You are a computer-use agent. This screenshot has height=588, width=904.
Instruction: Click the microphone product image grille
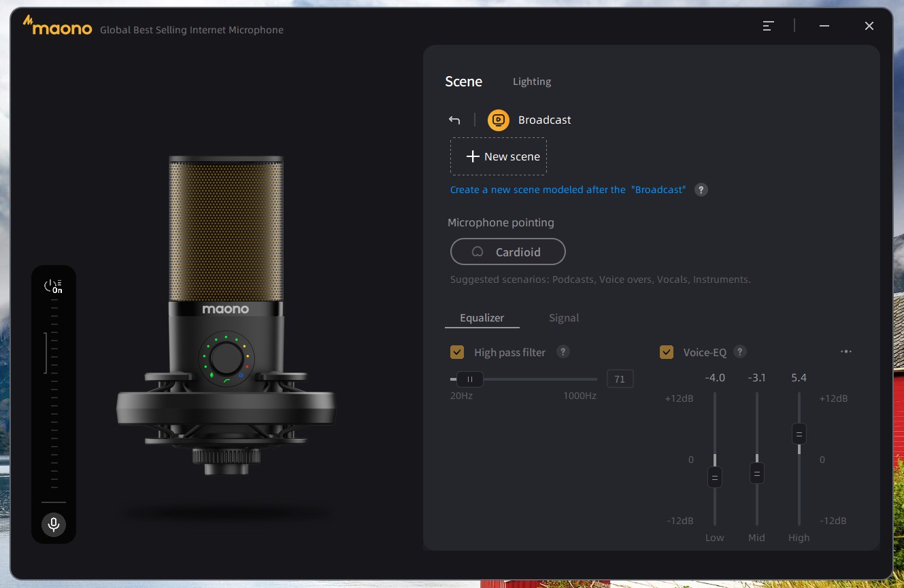click(226, 231)
